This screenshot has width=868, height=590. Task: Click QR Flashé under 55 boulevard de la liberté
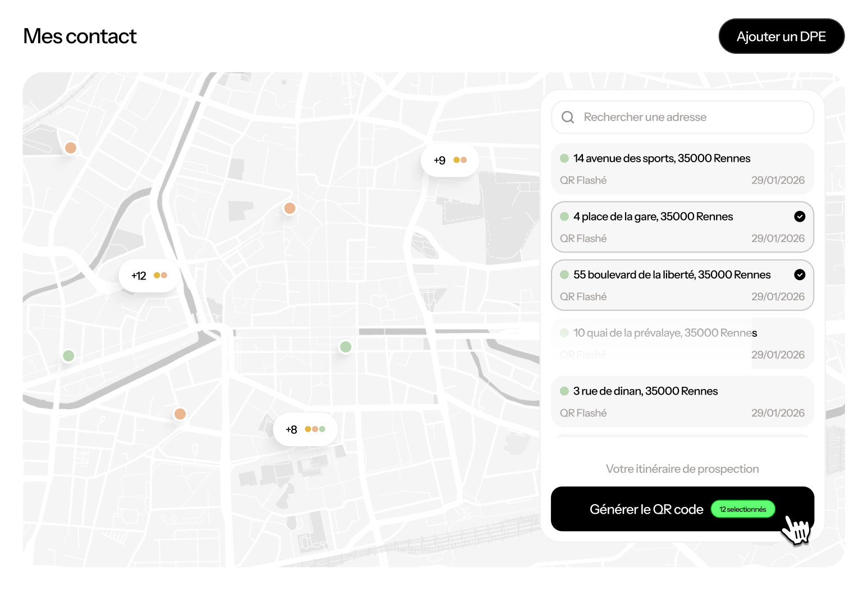[584, 296]
